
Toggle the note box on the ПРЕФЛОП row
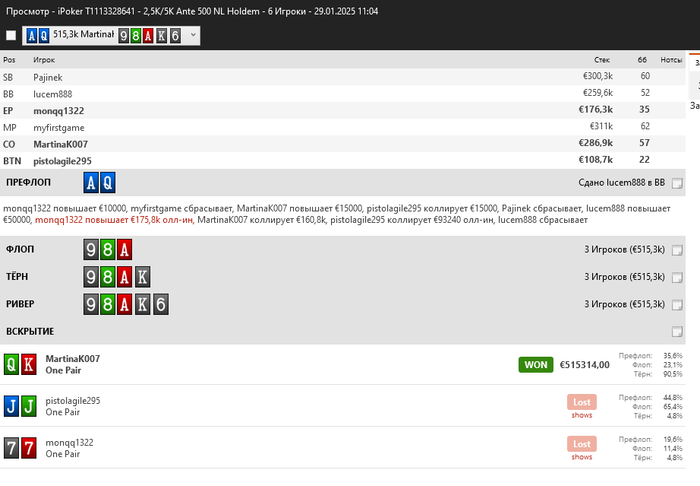[x=677, y=183]
